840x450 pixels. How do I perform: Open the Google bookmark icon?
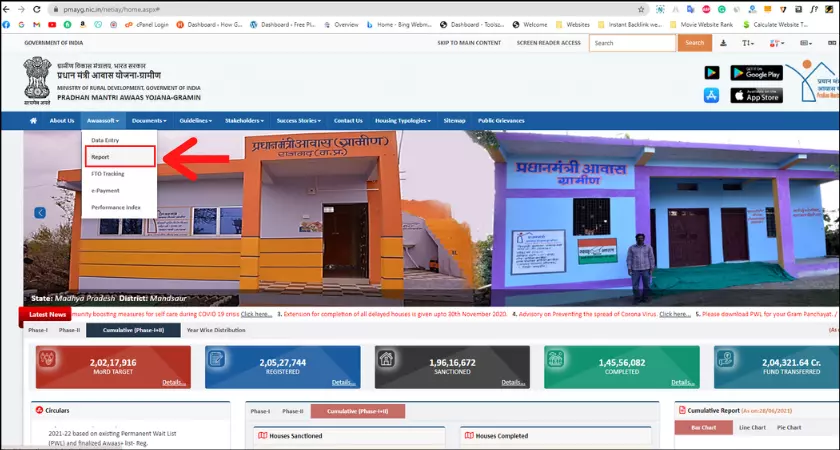pyautogui.click(x=21, y=25)
